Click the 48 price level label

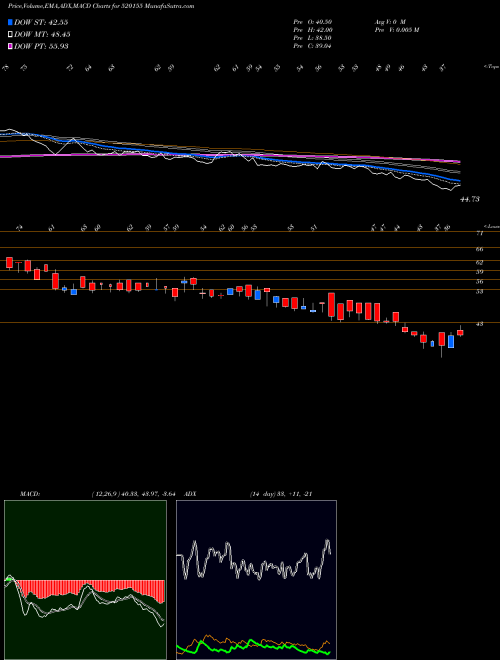point(479,324)
